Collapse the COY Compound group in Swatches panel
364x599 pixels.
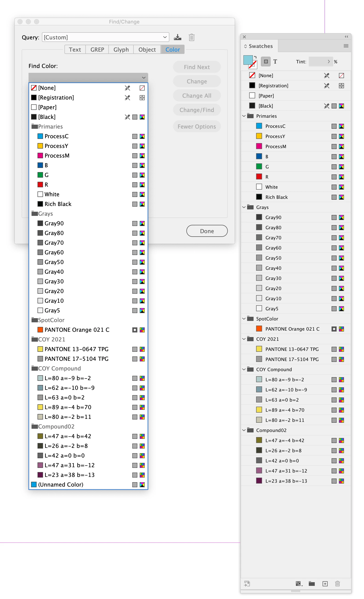click(244, 369)
